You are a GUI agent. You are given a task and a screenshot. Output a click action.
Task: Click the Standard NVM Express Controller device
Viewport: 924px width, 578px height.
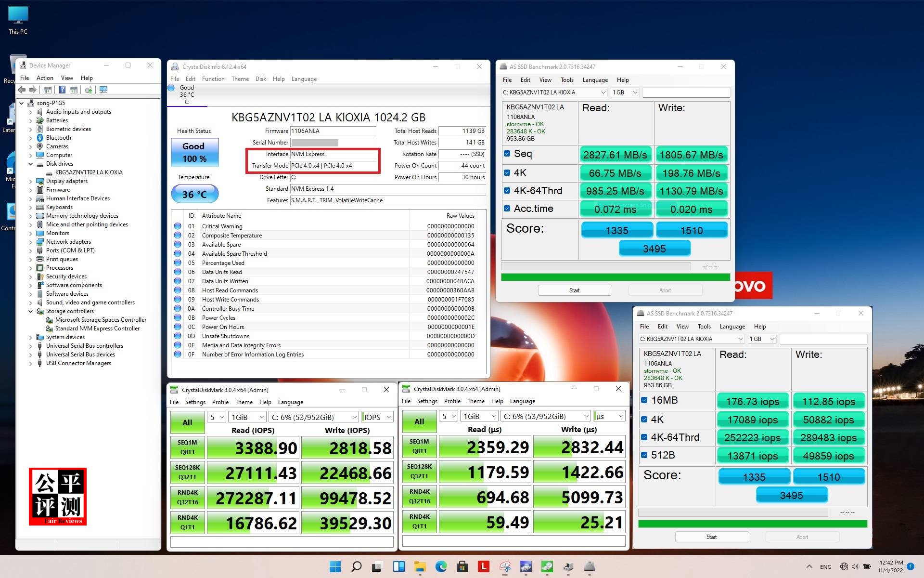tap(97, 328)
